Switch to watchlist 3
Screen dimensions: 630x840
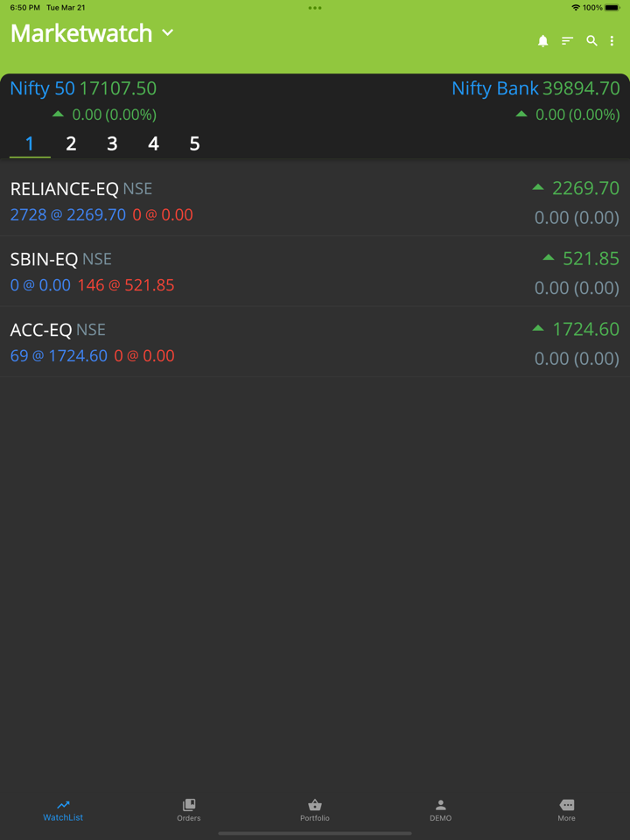pyautogui.click(x=112, y=143)
